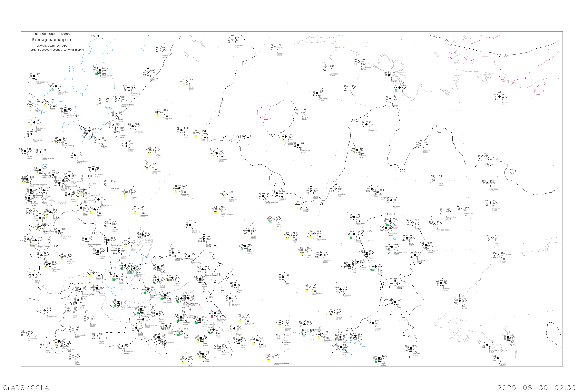Click the green square under Кики Акки

pyautogui.click(x=96, y=74)
